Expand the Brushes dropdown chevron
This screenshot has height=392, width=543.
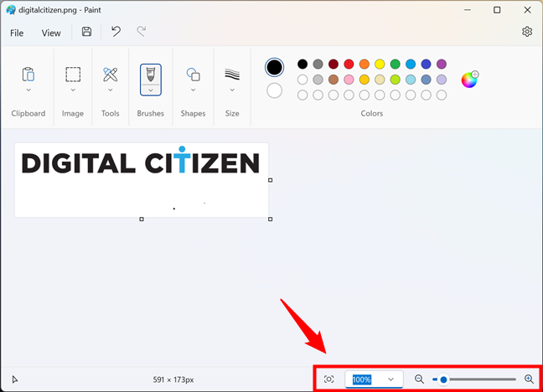151,90
